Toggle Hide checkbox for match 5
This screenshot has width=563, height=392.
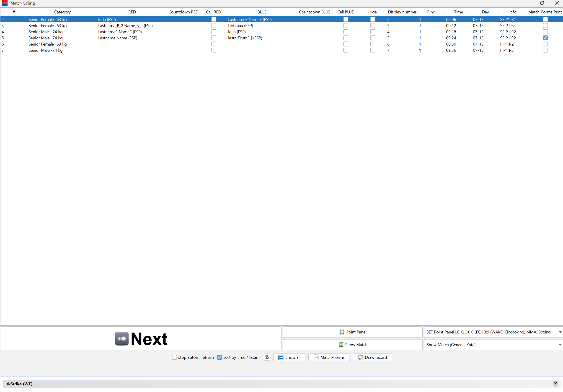pyautogui.click(x=372, y=38)
